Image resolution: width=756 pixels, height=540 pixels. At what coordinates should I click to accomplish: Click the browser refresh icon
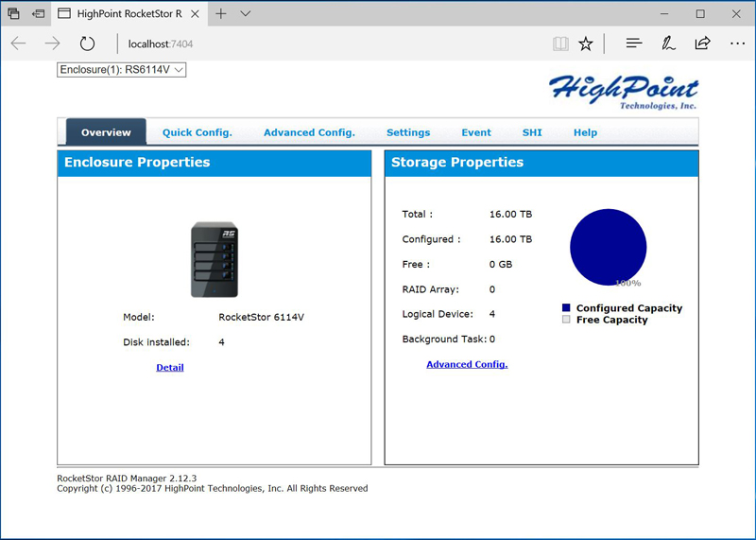tap(87, 44)
